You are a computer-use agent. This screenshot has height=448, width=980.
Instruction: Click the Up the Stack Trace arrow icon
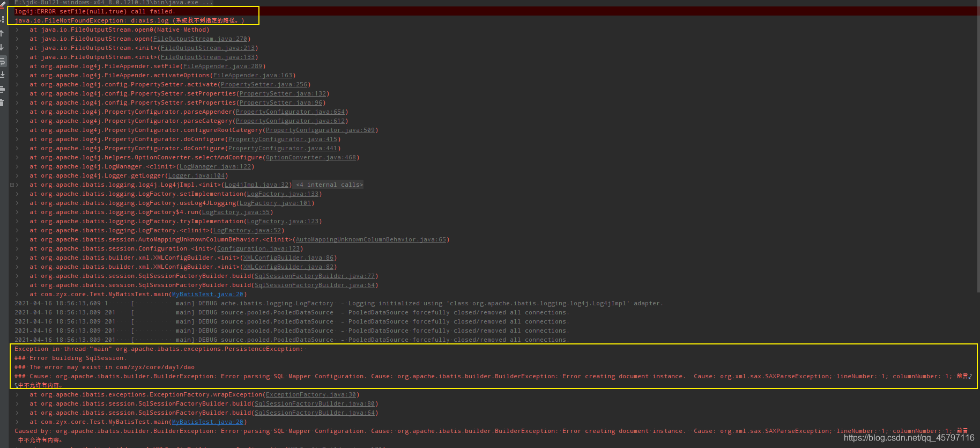2,33
